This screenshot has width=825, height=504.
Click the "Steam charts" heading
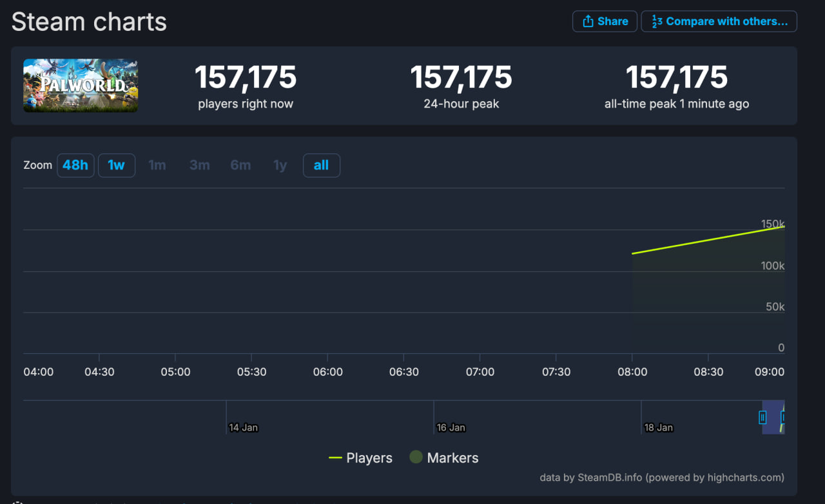[89, 22]
